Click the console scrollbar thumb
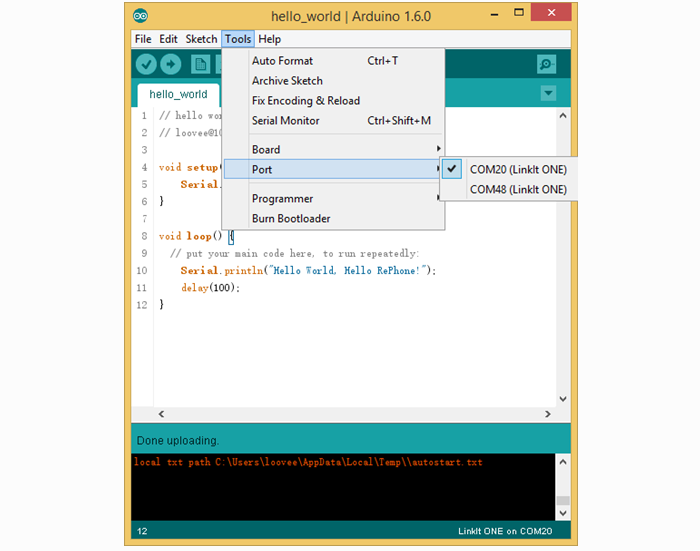This screenshot has width=700, height=551. click(x=563, y=500)
